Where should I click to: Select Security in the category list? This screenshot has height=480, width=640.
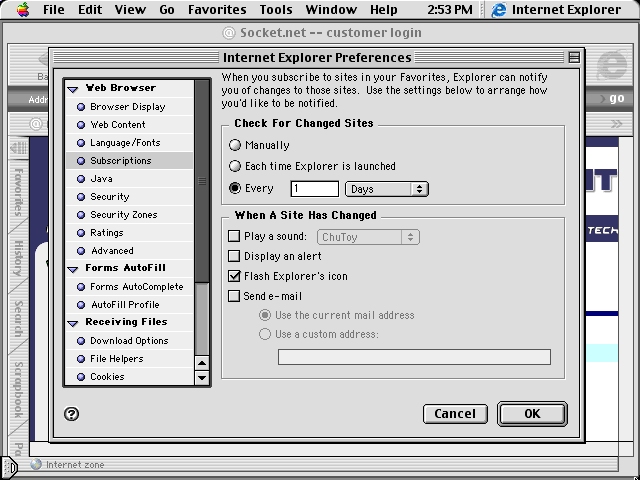(x=129, y=197)
